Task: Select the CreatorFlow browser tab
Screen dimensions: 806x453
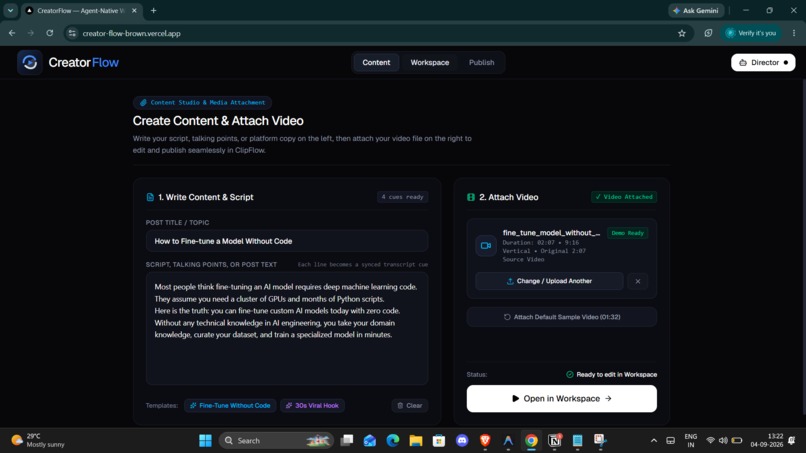Action: [x=82, y=10]
